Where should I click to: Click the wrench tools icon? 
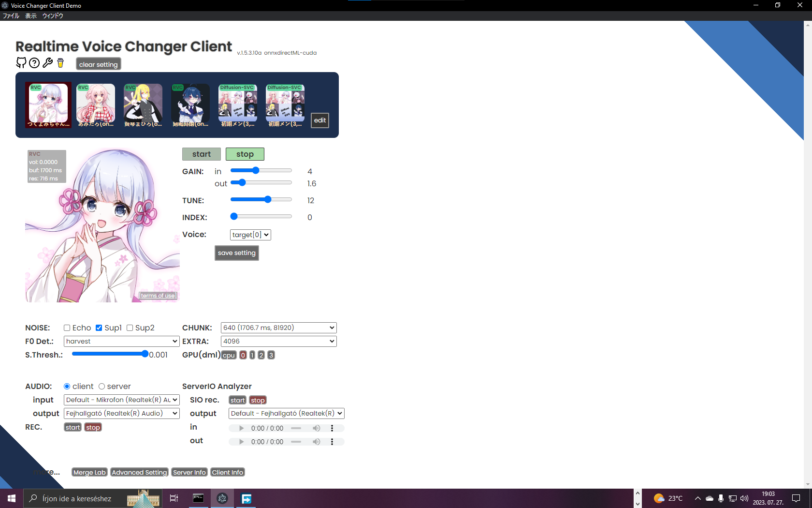point(47,63)
